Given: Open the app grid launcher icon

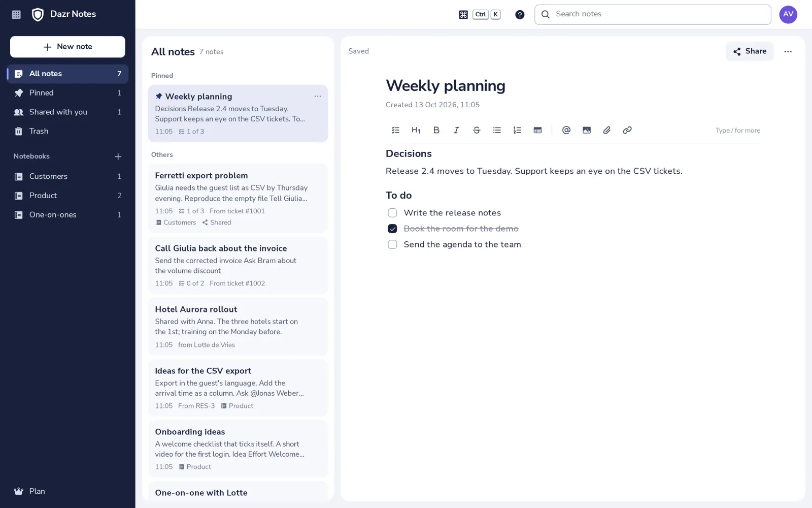Looking at the screenshot, I should tap(16, 15).
